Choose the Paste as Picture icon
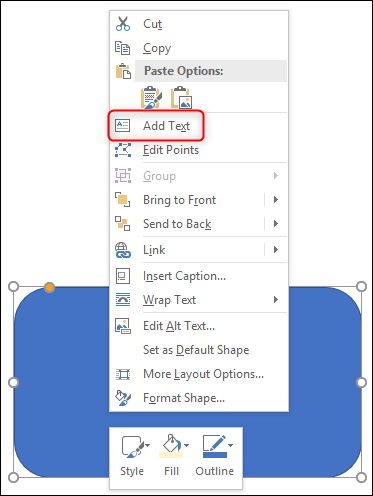The image size is (373, 496). pyautogui.click(x=181, y=98)
